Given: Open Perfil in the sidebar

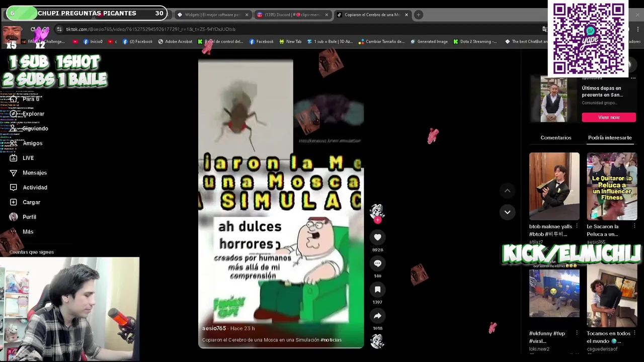Looking at the screenshot, I should click(29, 217).
